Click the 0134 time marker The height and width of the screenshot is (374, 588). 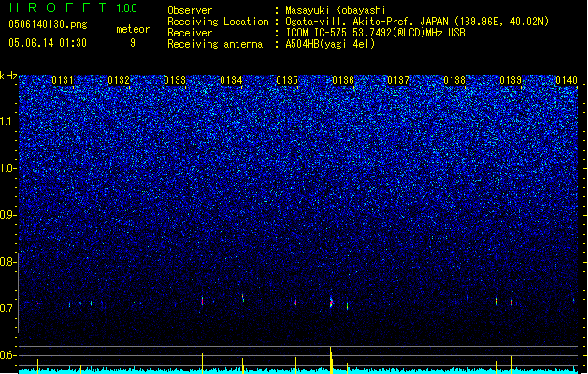231,80
